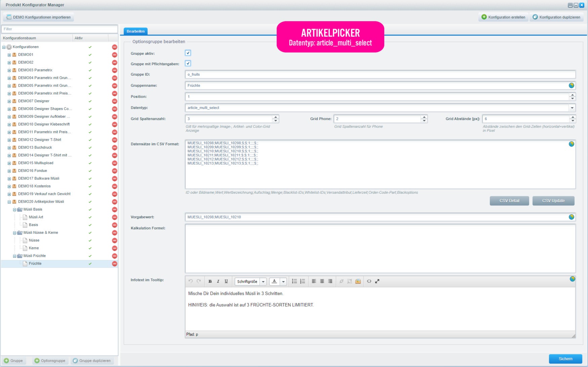Screen dimensions: 588x367
Task: Click the tree Filter input field
Action: (60, 29)
